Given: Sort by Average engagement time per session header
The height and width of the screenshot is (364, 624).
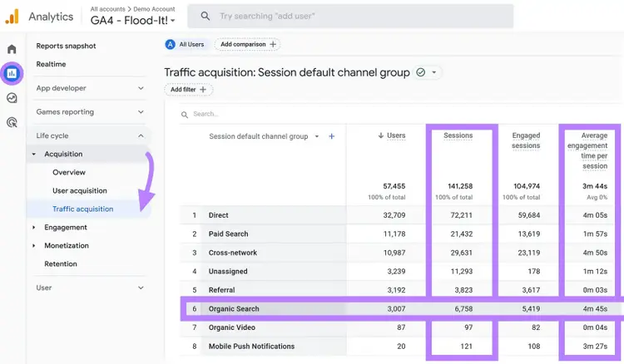Looking at the screenshot, I should 587,151.
